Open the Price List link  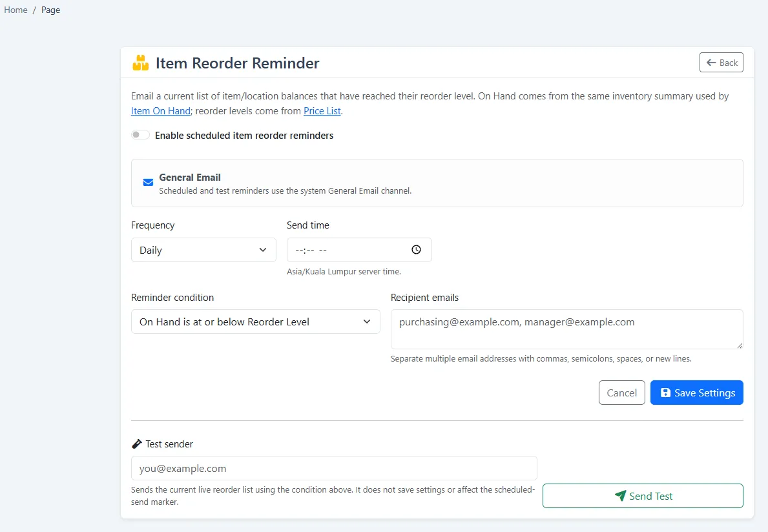pos(322,111)
